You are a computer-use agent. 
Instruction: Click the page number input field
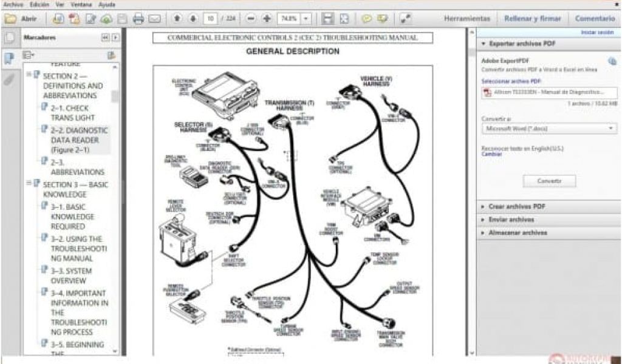tap(211, 19)
